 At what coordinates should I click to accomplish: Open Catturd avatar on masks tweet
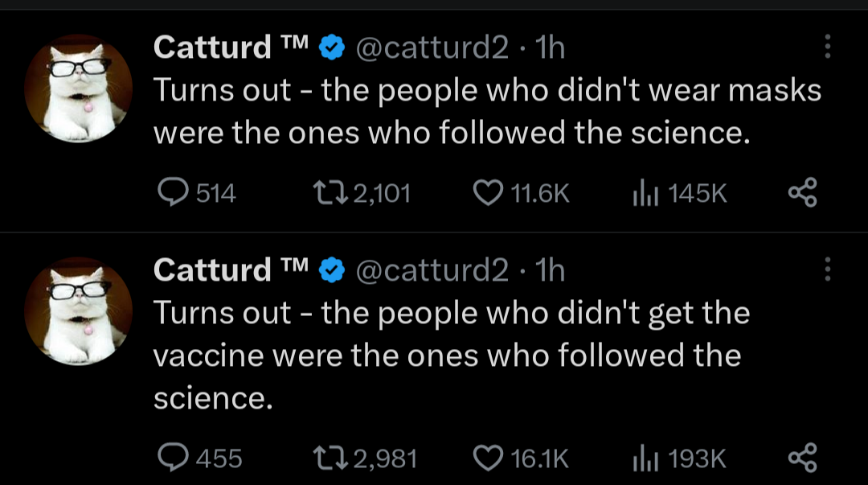click(x=78, y=88)
